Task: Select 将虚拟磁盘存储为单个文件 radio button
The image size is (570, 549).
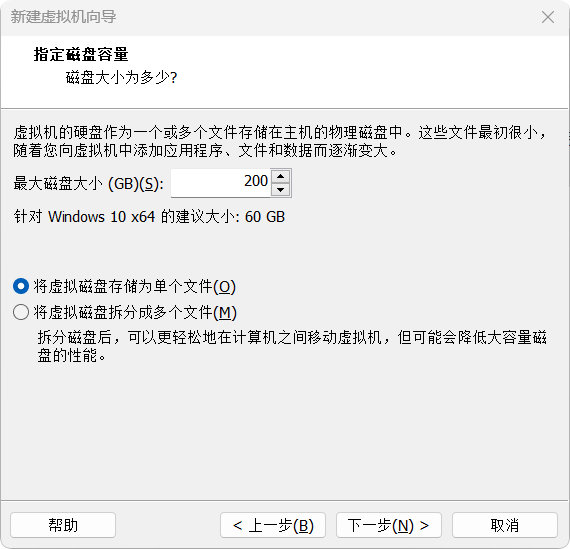Action: 21,286
